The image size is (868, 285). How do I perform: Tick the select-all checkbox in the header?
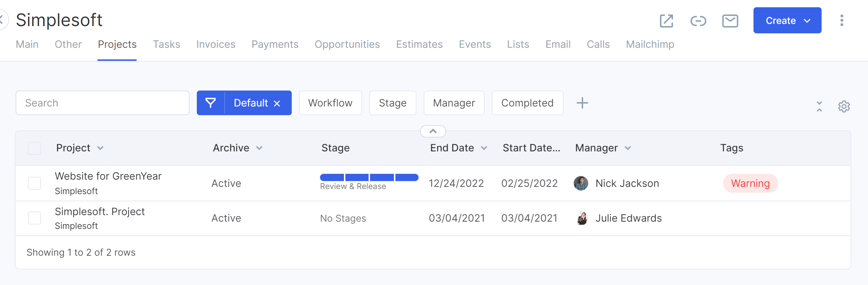pos(34,148)
